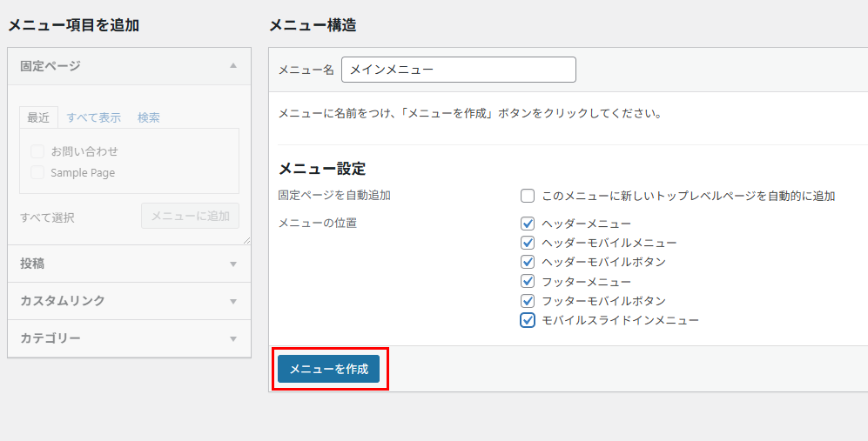This screenshot has height=441, width=868.
Task: Uncheck the フッターモバイルボタン location
Action: pos(528,301)
